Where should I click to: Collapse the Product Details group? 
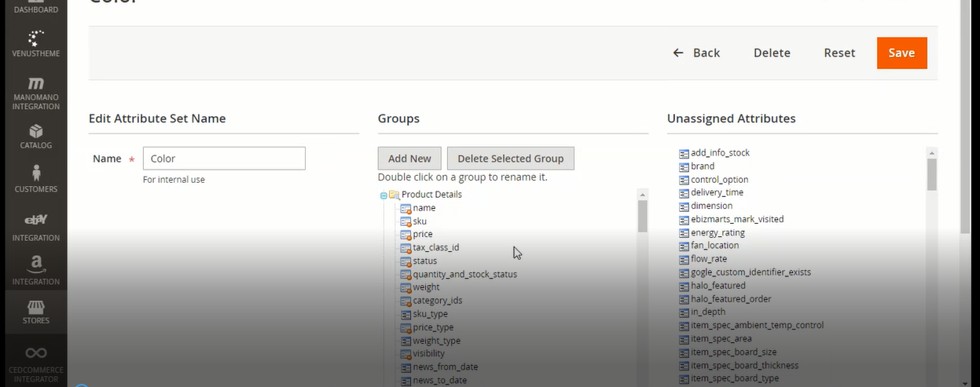tap(384, 195)
